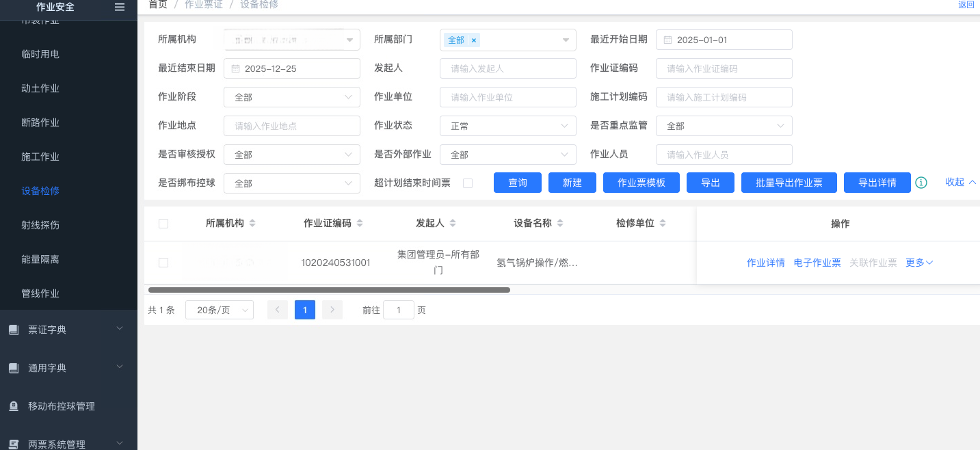The image size is (980, 450).
Task: Open the 作业阶段 dropdown
Action: pos(291,97)
